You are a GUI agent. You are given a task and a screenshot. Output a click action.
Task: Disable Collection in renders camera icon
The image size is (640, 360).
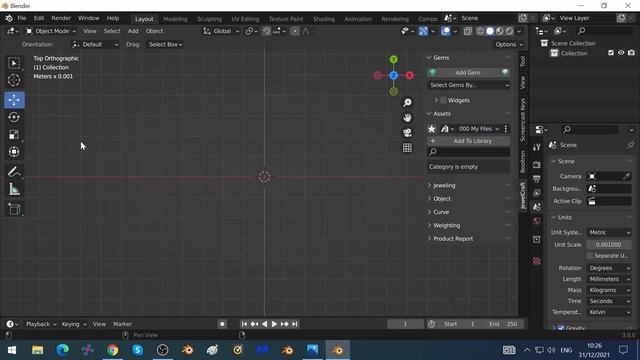(x=631, y=53)
